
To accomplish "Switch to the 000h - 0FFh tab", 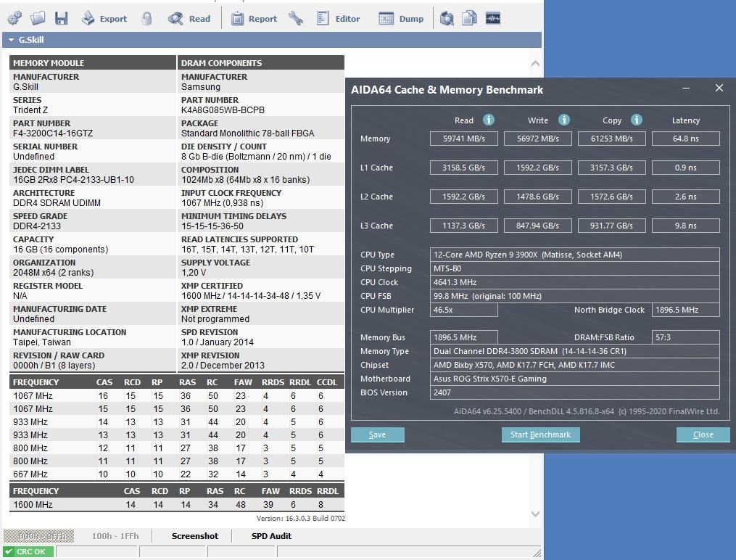I will pyautogui.click(x=39, y=536).
